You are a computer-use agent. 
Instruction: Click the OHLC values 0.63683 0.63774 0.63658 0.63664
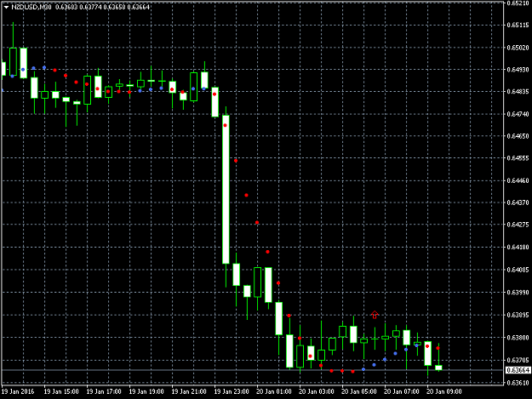102,7
